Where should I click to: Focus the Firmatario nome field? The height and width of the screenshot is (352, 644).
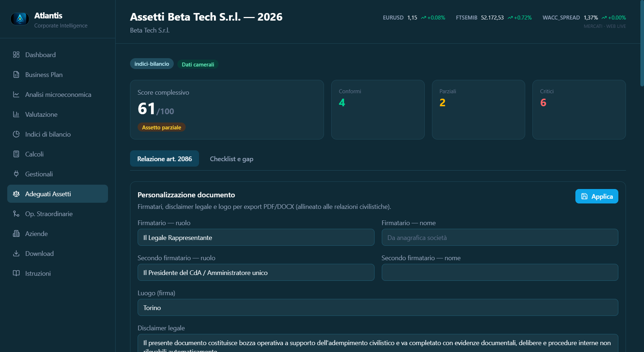pos(500,237)
